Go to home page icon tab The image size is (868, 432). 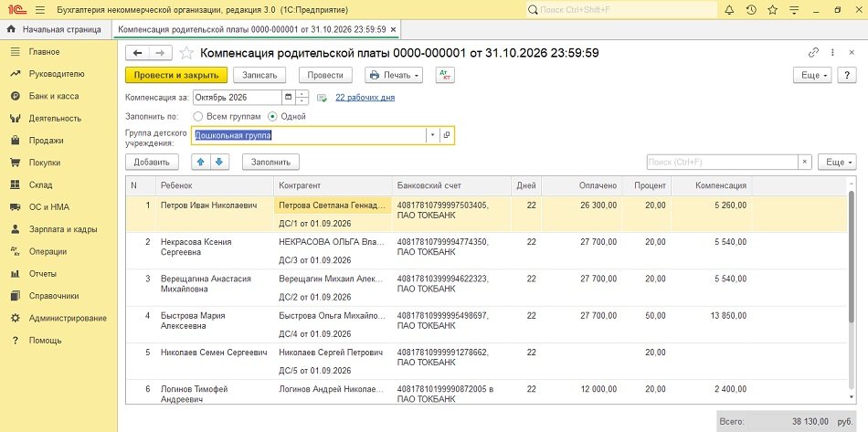point(11,29)
